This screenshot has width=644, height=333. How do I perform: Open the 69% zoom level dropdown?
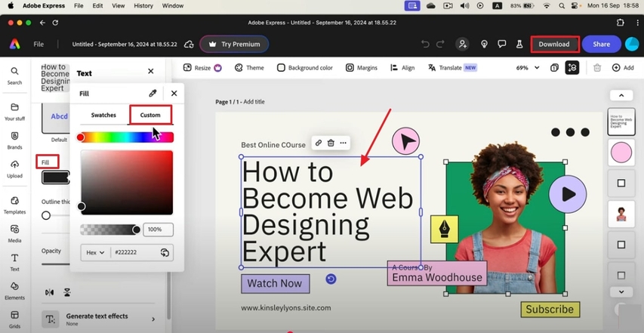click(528, 68)
